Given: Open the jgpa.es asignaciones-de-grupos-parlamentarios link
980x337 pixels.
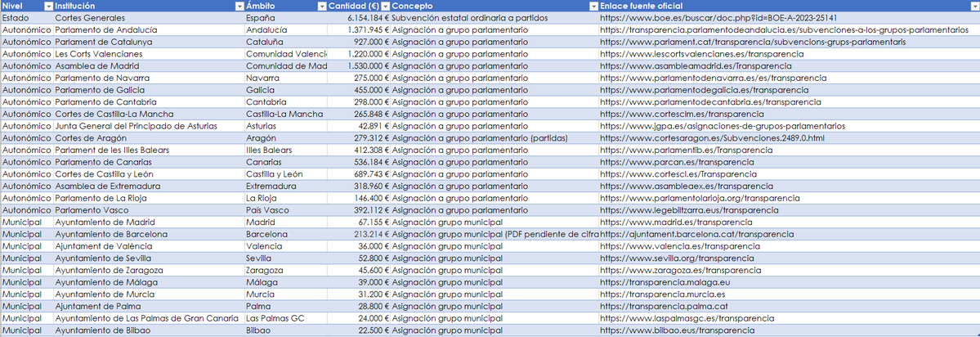Looking at the screenshot, I should click(x=723, y=126).
